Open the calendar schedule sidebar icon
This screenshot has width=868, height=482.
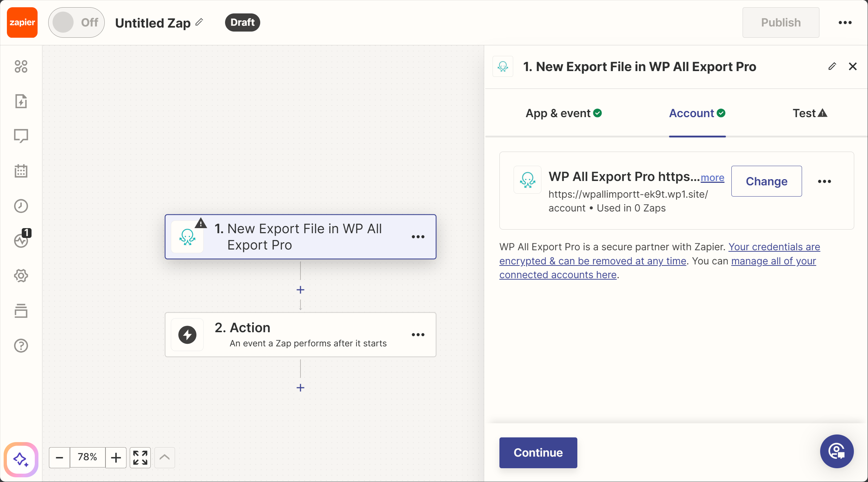click(x=21, y=171)
